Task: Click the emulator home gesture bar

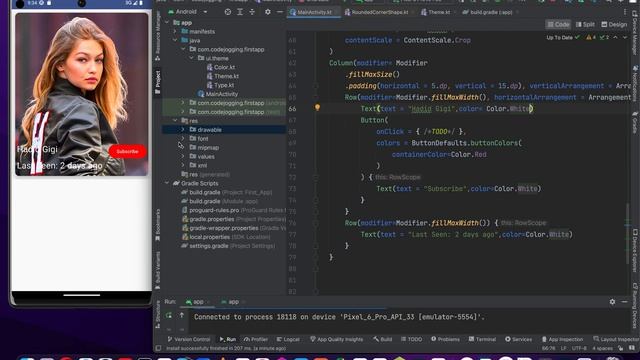Action: click(82, 295)
